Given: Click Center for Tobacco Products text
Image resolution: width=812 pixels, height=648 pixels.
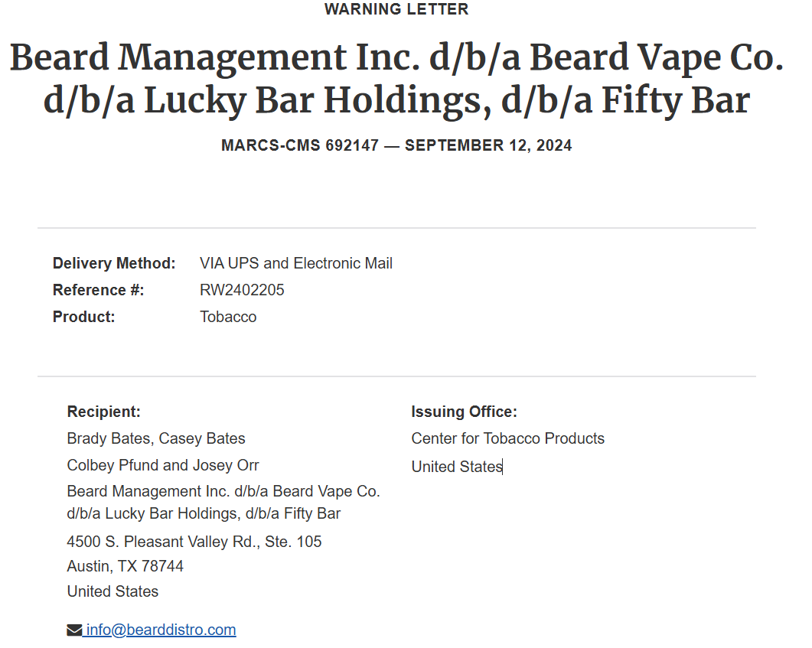Looking at the screenshot, I should tap(507, 439).
